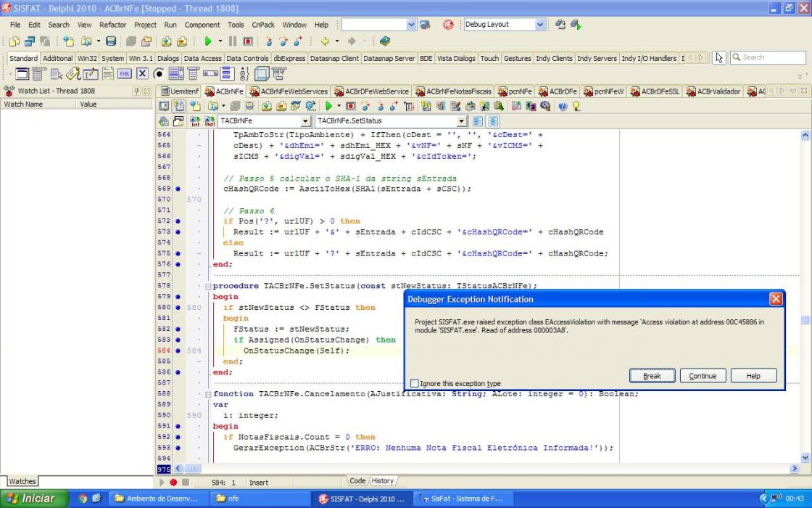Viewport: 812px width, 508px height.
Task: Click the Break button in exception dialog
Action: [652, 376]
